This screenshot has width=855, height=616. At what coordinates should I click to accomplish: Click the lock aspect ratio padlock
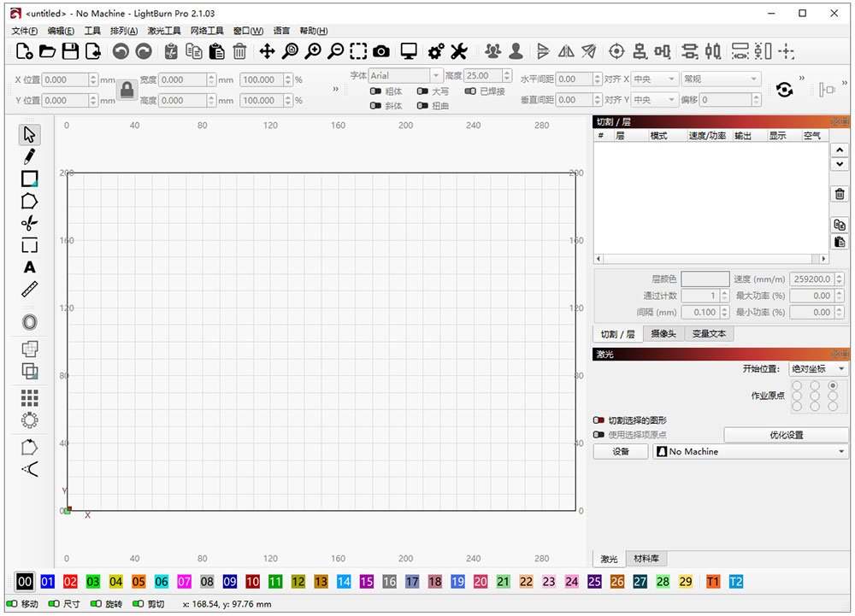[x=127, y=90]
